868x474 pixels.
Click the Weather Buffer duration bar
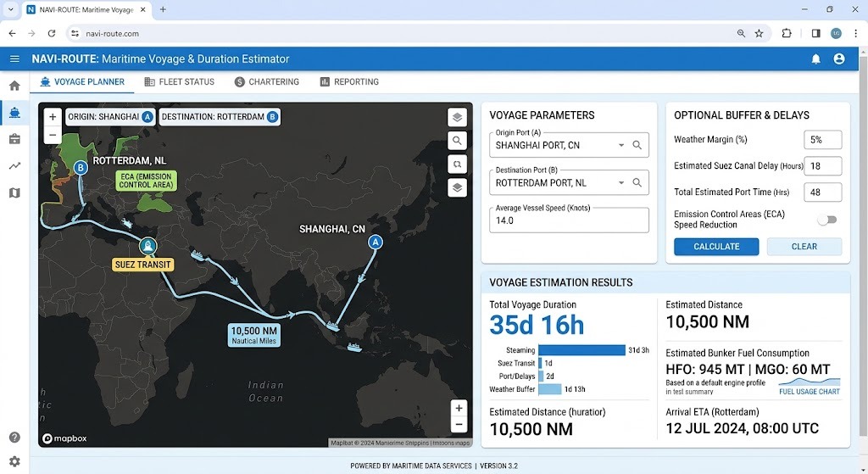[549, 388]
